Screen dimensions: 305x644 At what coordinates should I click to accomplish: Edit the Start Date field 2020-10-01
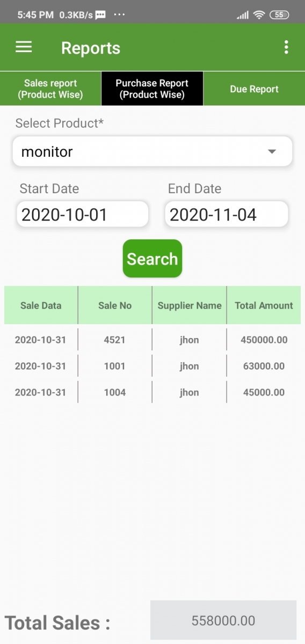(83, 215)
